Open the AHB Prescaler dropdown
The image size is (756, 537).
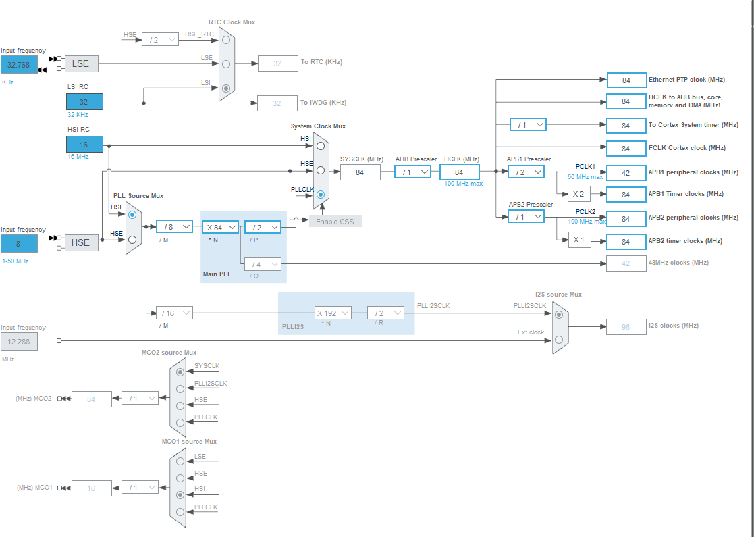[x=412, y=172]
